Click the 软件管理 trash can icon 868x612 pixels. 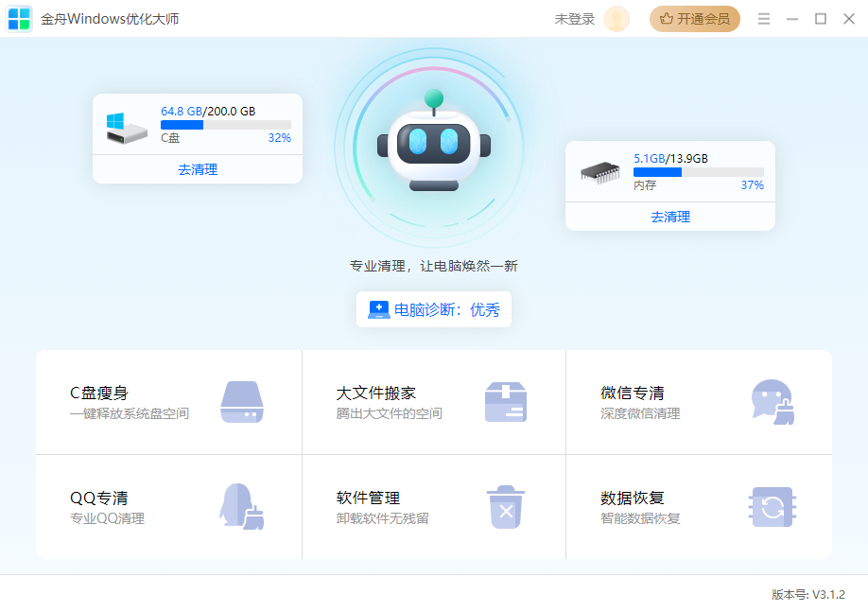(x=506, y=507)
